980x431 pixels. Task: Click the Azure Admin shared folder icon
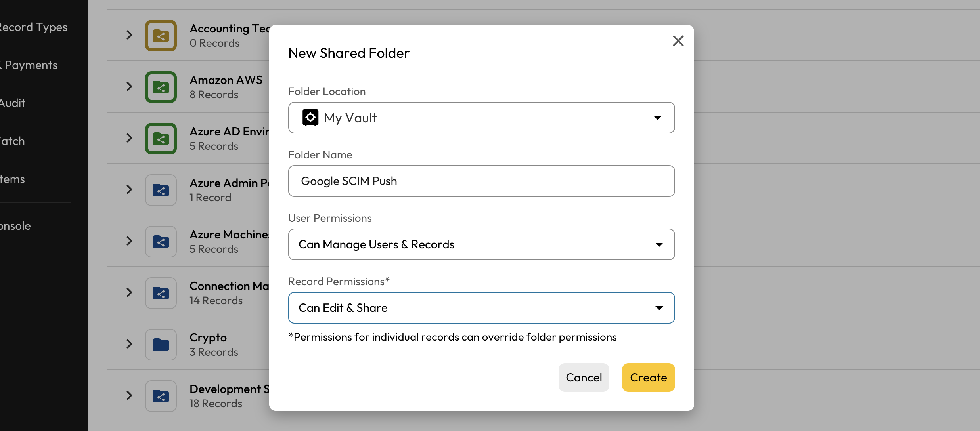(x=161, y=190)
